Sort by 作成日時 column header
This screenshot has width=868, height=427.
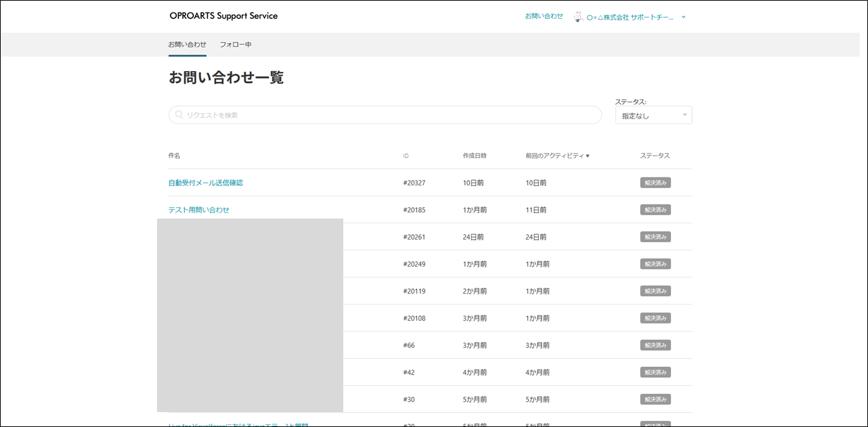pos(475,156)
